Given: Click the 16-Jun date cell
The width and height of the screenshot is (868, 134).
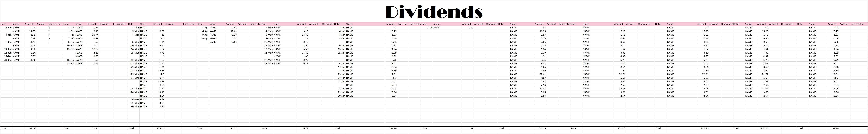Looking at the screenshot, I should click(340, 63).
